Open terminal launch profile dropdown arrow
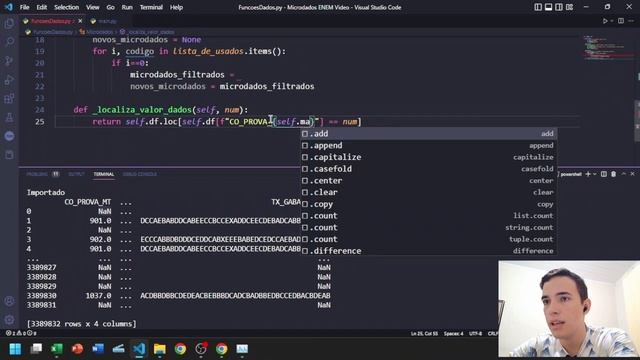The height and width of the screenshot is (360, 640). pos(595,174)
